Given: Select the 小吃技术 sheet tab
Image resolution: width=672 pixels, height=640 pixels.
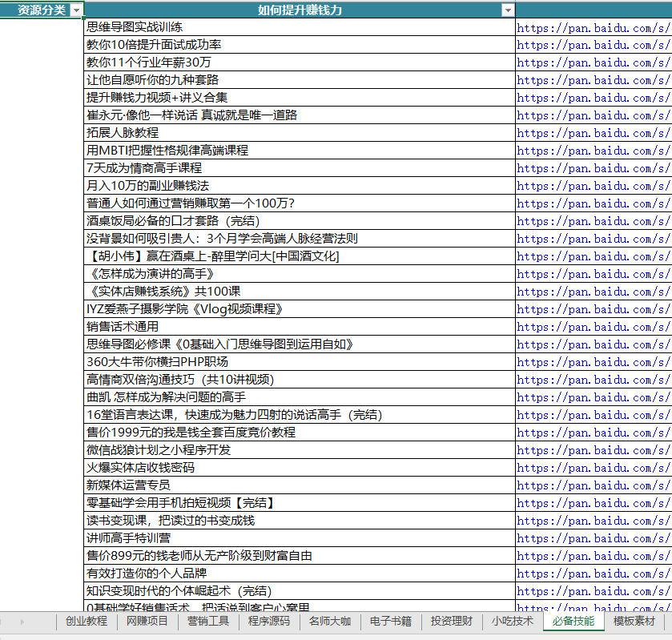Looking at the screenshot, I should point(513,622).
